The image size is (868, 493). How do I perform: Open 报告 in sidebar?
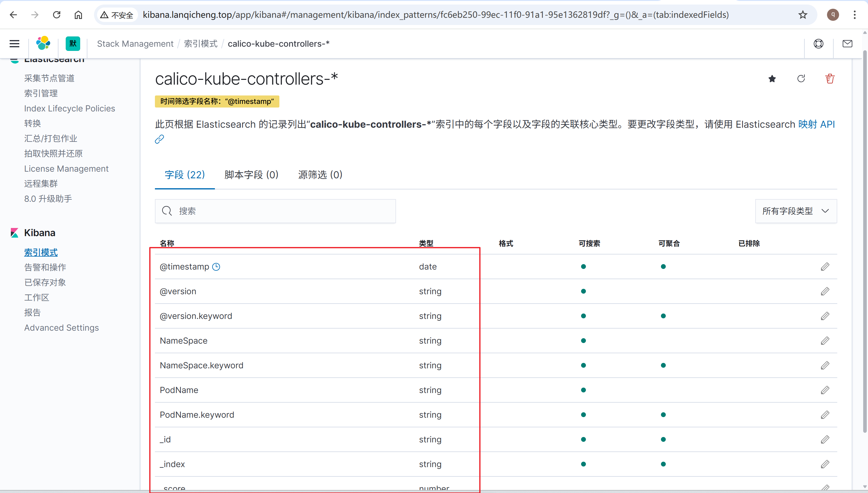(x=32, y=313)
